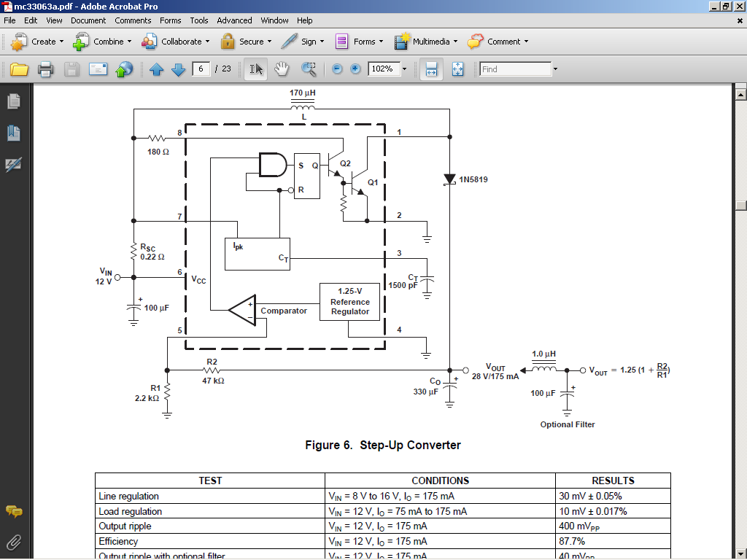Zoom in with the plus button
This screenshot has width=747, height=560.
point(355,69)
